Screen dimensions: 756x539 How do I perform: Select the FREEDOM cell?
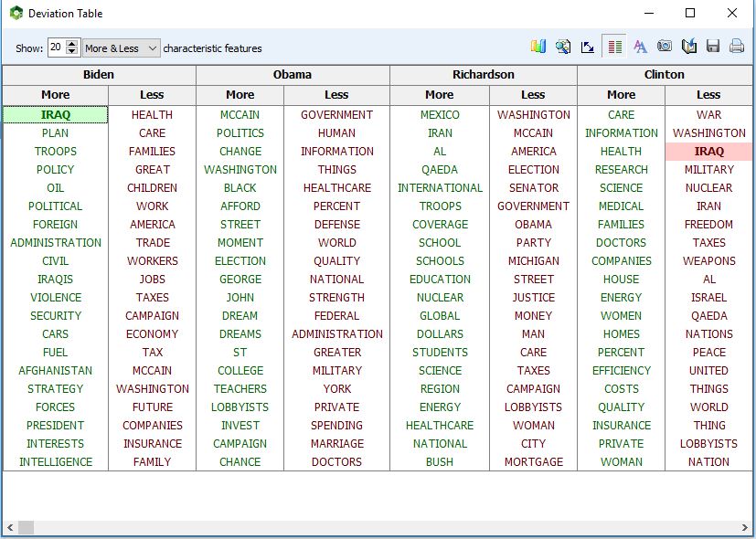(708, 225)
